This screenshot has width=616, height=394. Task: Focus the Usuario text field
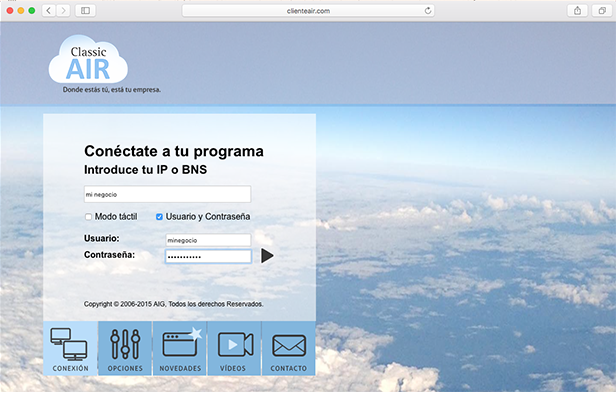(x=208, y=240)
